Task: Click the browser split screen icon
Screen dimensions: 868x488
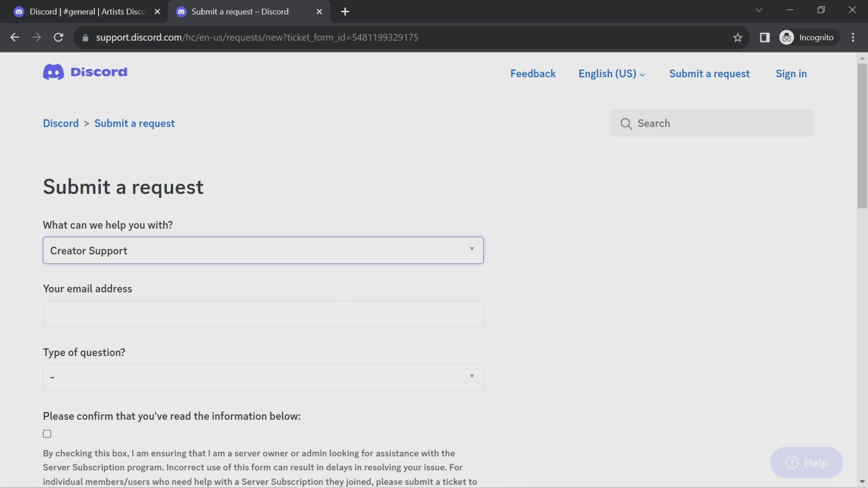Action: click(765, 38)
